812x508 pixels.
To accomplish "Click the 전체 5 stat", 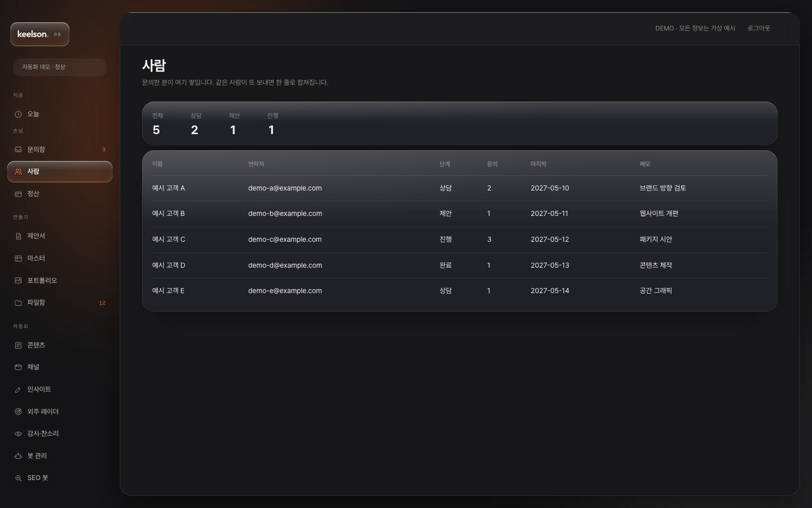I will (157, 124).
